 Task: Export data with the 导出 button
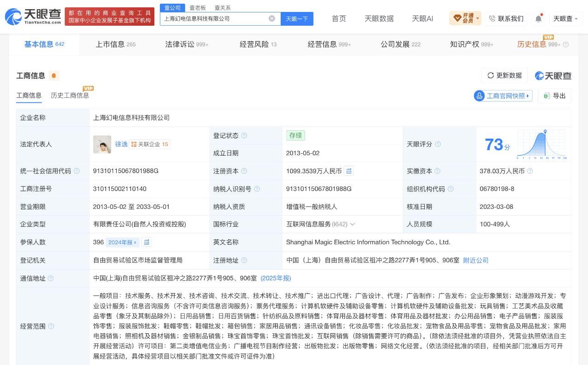coord(554,96)
